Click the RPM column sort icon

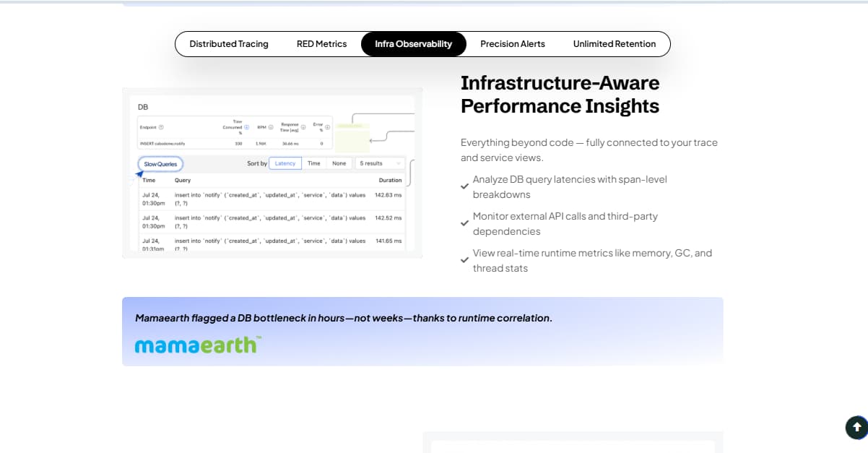(x=272, y=127)
